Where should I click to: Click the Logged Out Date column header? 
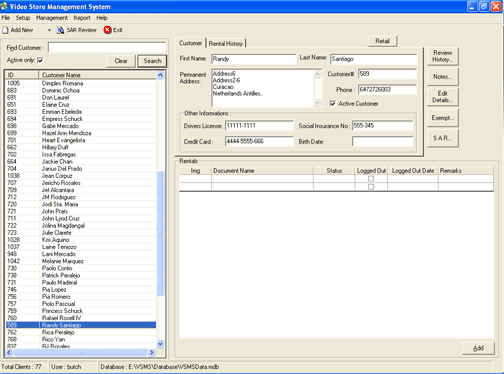[413, 171]
